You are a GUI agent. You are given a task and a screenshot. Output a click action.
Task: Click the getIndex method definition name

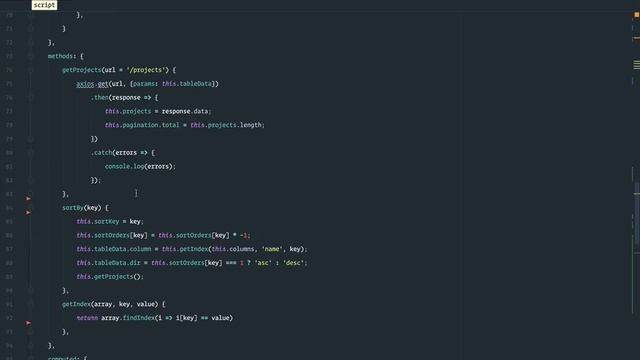[76, 304]
